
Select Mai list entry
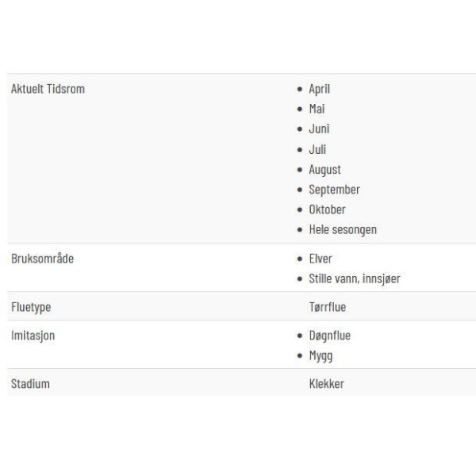317,109
